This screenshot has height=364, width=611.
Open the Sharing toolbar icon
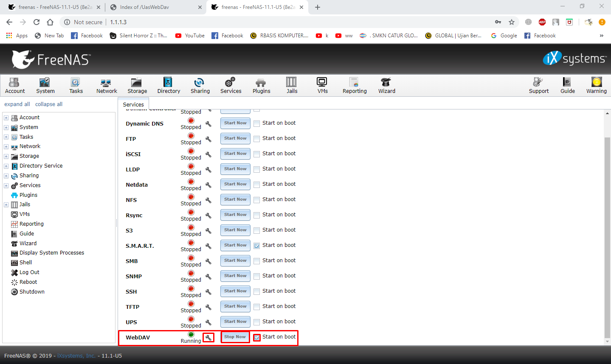(200, 85)
